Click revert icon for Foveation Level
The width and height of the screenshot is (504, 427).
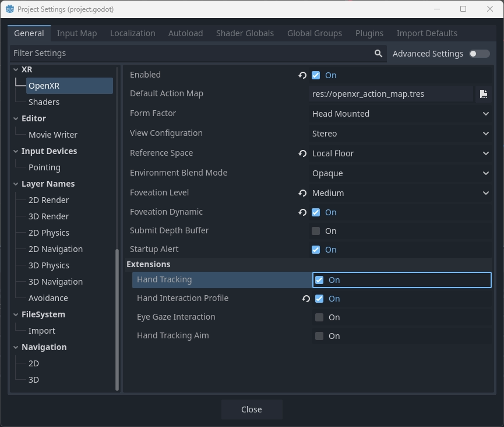(x=302, y=193)
